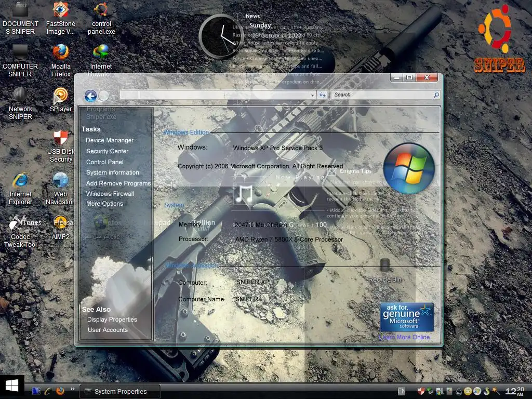The image size is (532, 399).
Task: Click the SNIPER XP computer value
Action: (252, 282)
